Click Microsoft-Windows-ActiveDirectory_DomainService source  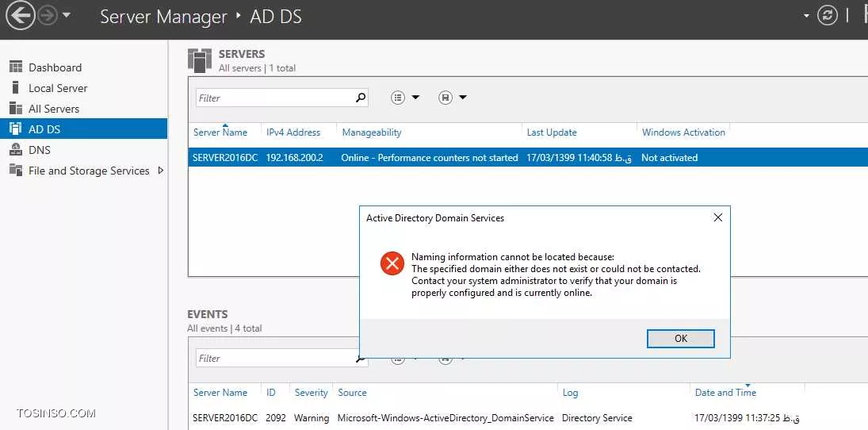pos(445,418)
